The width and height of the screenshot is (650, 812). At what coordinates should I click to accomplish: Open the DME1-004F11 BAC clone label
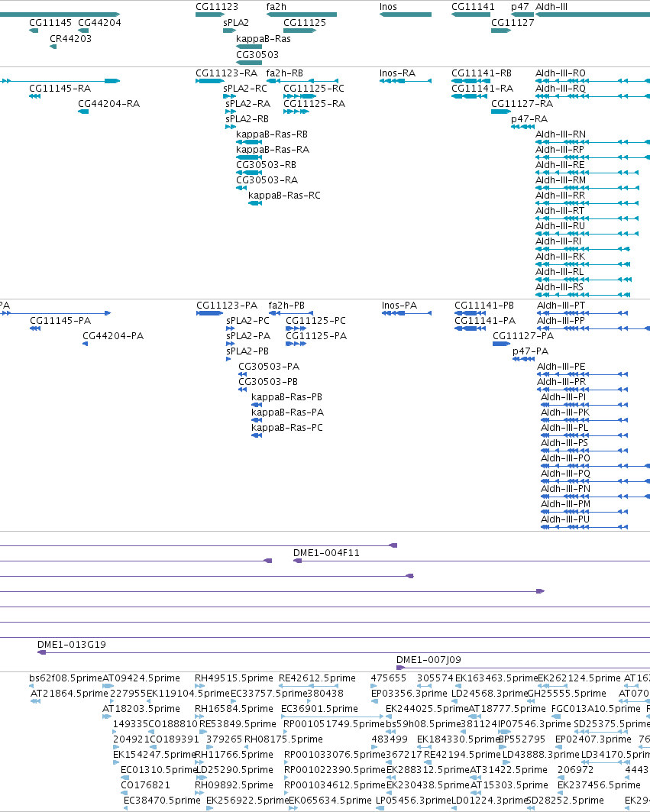pyautogui.click(x=326, y=553)
